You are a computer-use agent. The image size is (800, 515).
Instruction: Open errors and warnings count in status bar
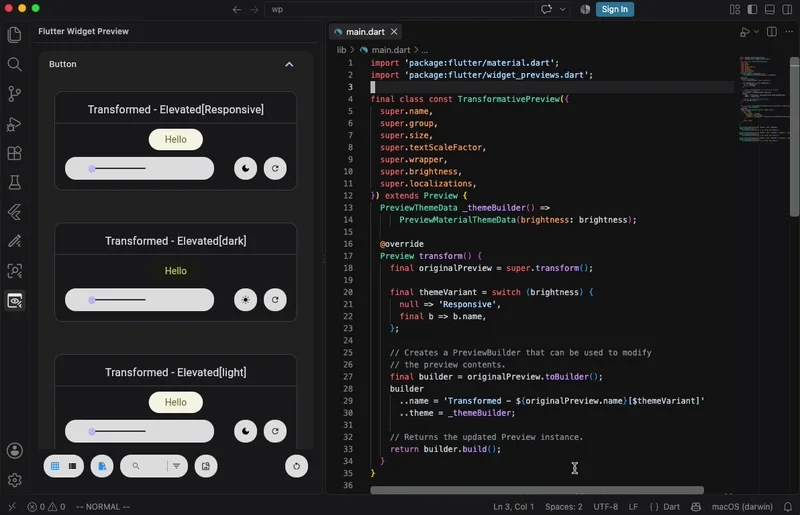coord(46,507)
